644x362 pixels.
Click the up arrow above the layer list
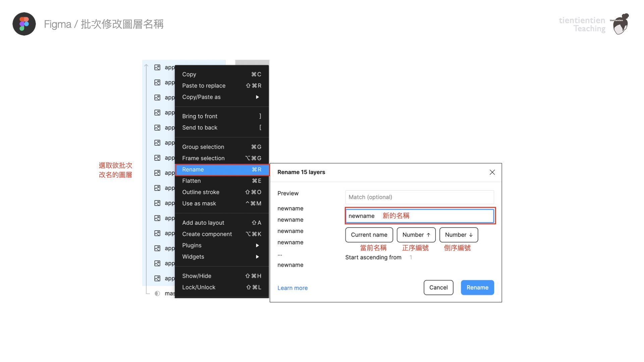pyautogui.click(x=146, y=66)
